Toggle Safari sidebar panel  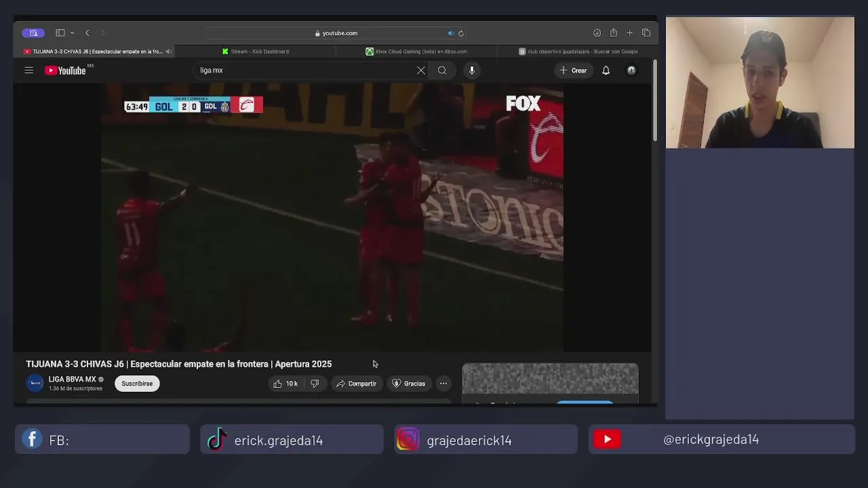pos(60,33)
